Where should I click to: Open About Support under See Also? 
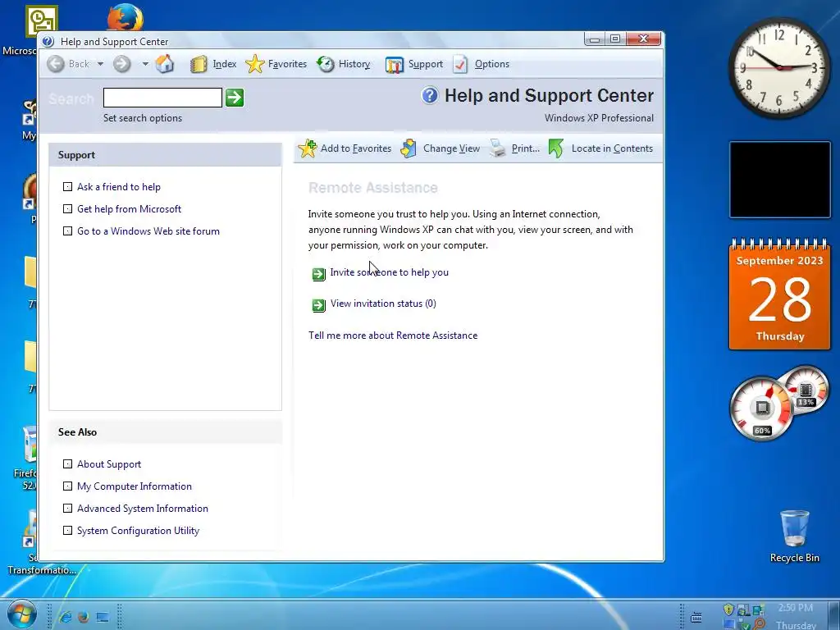pos(109,464)
